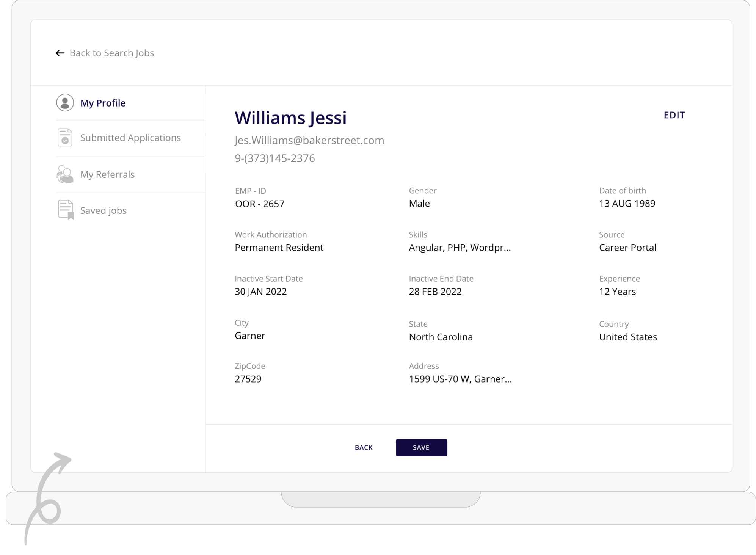Go to Submitted Applications section
The height and width of the screenshot is (555, 756).
[130, 138]
